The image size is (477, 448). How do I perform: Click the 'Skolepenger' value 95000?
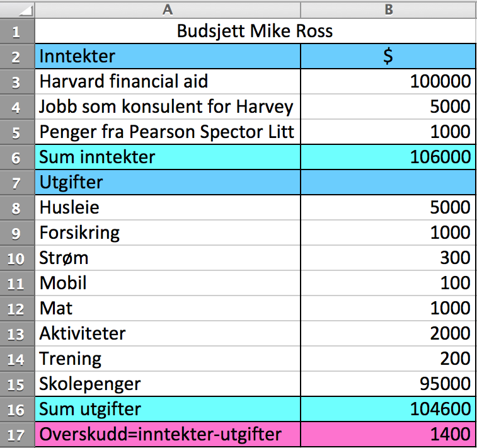(x=388, y=384)
